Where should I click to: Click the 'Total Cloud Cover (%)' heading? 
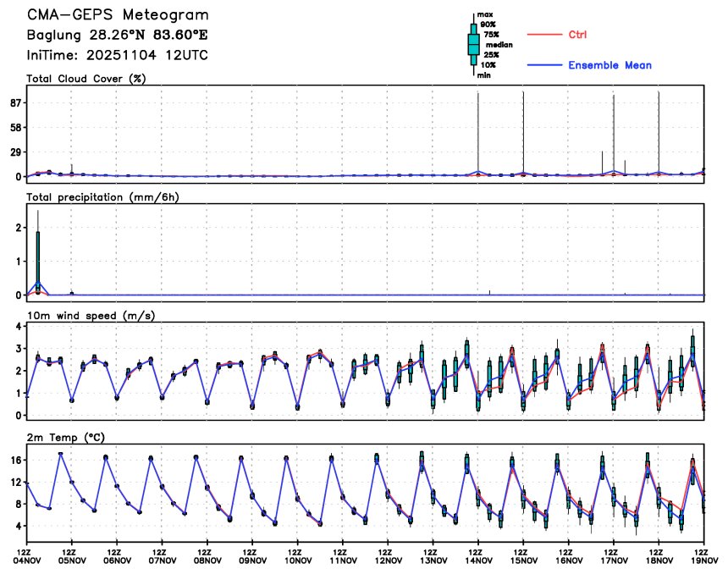[x=86, y=79]
